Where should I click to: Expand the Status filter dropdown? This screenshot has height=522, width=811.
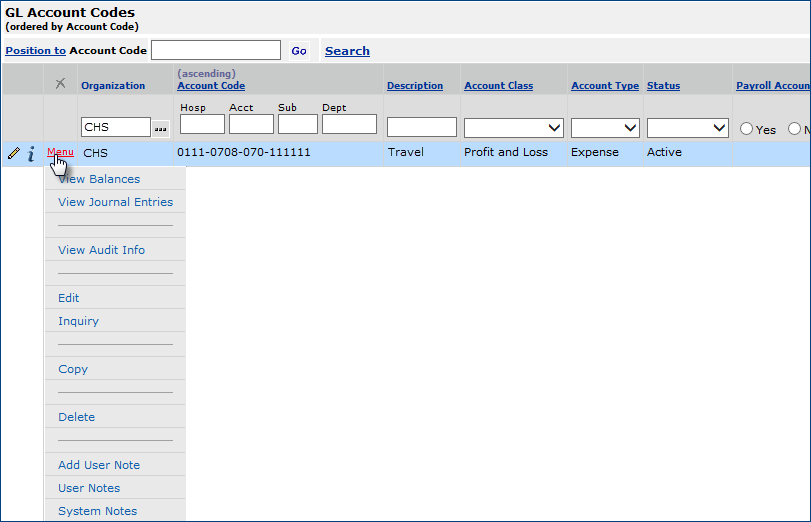pyautogui.click(x=687, y=128)
